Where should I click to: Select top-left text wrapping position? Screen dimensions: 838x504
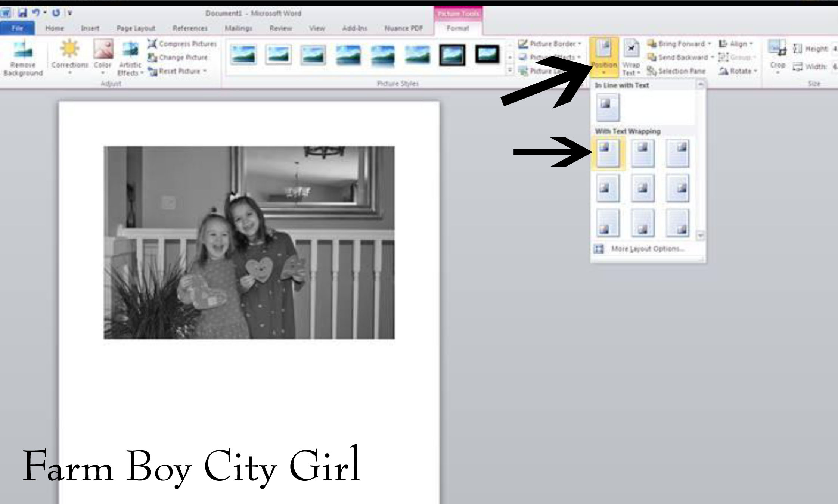pos(608,153)
